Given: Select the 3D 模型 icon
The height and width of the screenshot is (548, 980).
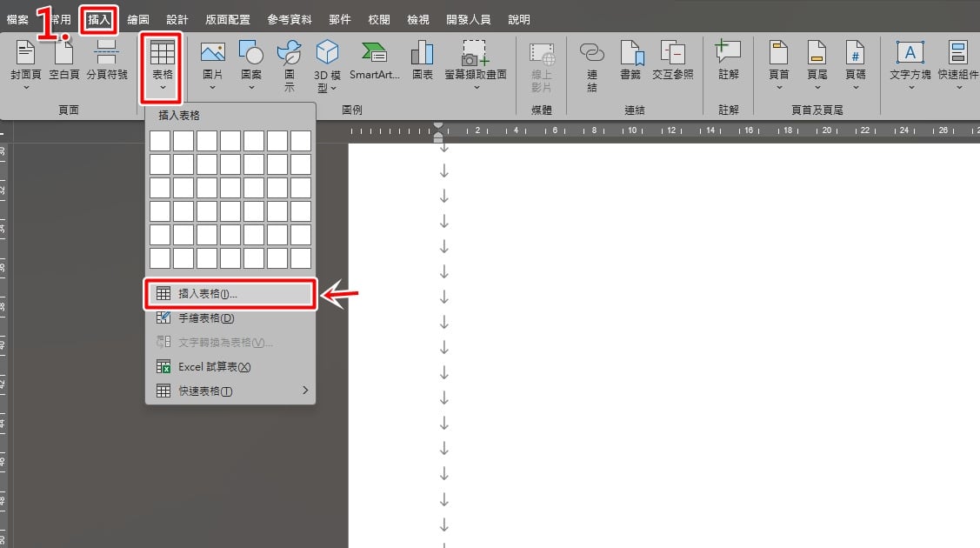Looking at the screenshot, I should click(x=327, y=52).
